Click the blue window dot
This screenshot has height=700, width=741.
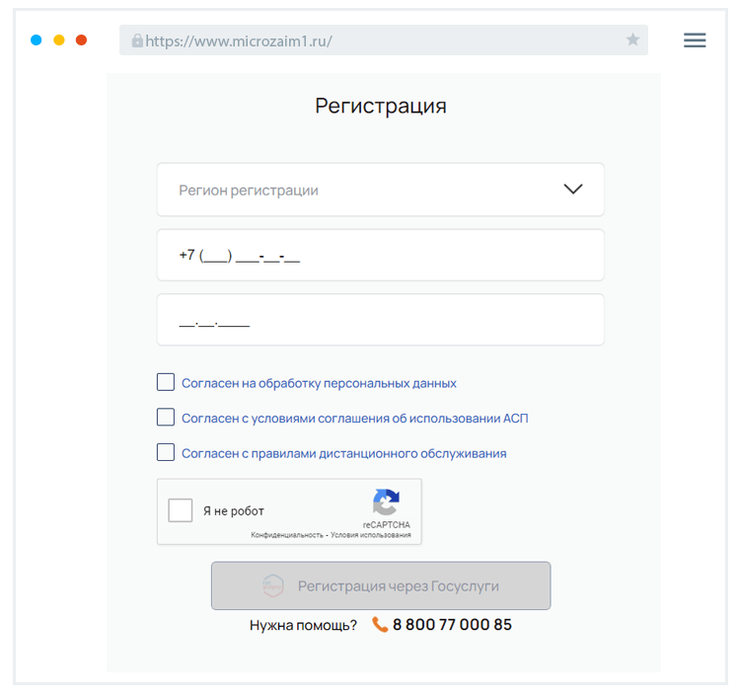(37, 40)
